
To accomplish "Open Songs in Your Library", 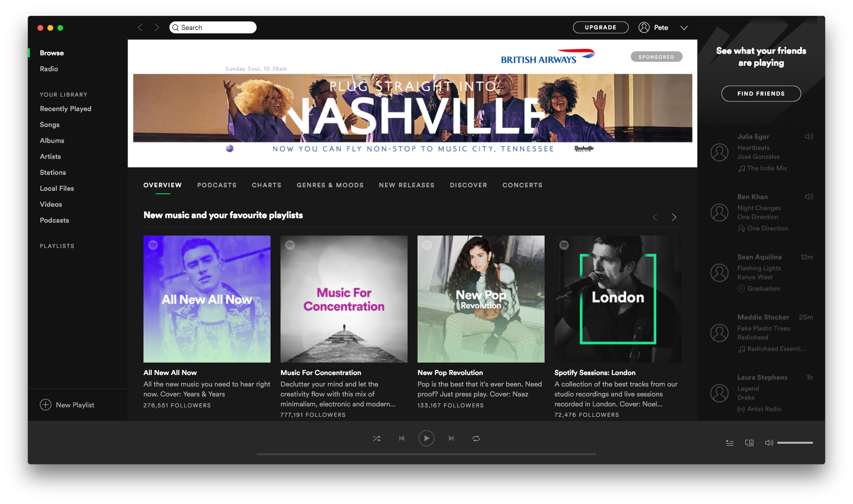I will pyautogui.click(x=50, y=125).
